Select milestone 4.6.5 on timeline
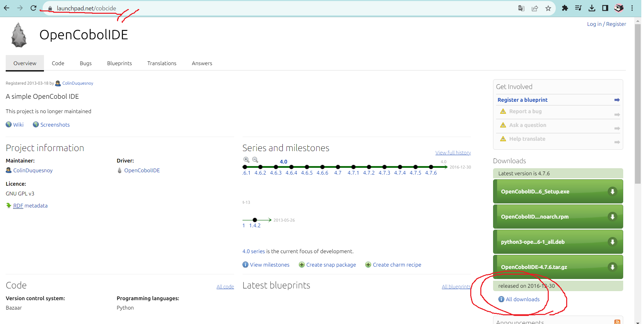The height and width of the screenshot is (324, 644). point(307,173)
